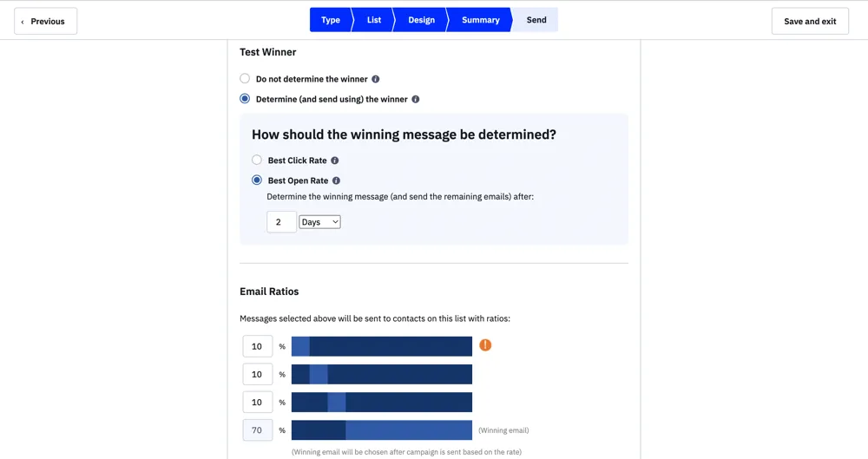Viewport: 868px width, 459px height.
Task: Go to the Type step
Action: click(x=331, y=20)
